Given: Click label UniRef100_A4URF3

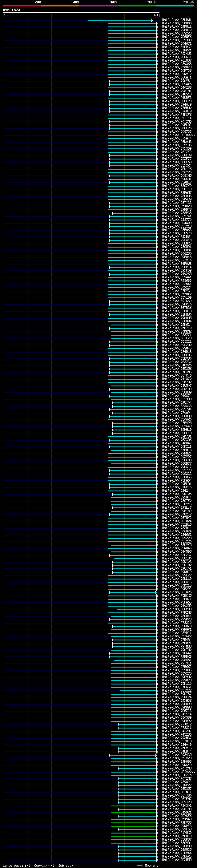Looking at the screenshot, I should coord(177,98).
